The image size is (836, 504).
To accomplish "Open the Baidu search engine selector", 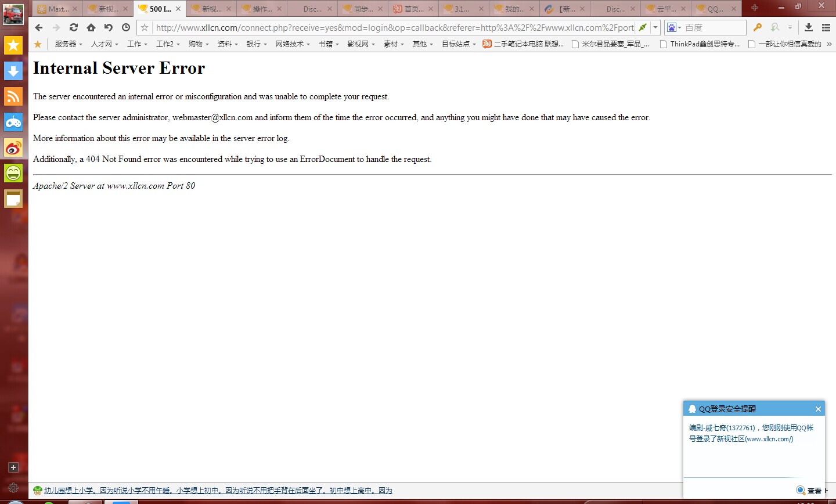I will tap(673, 27).
